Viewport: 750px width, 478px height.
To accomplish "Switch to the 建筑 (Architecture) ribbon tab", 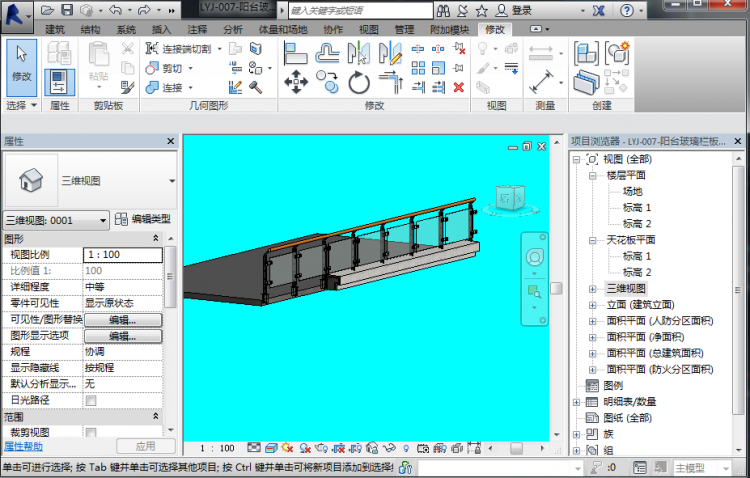I will pos(54,30).
